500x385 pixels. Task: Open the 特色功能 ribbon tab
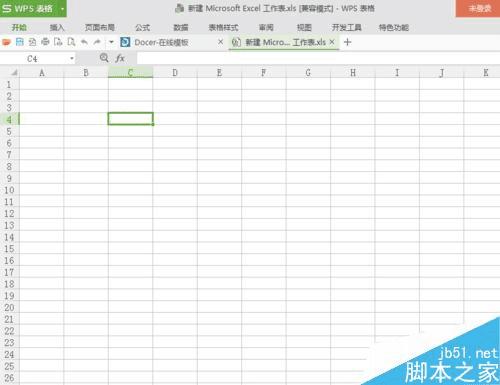pyautogui.click(x=394, y=27)
